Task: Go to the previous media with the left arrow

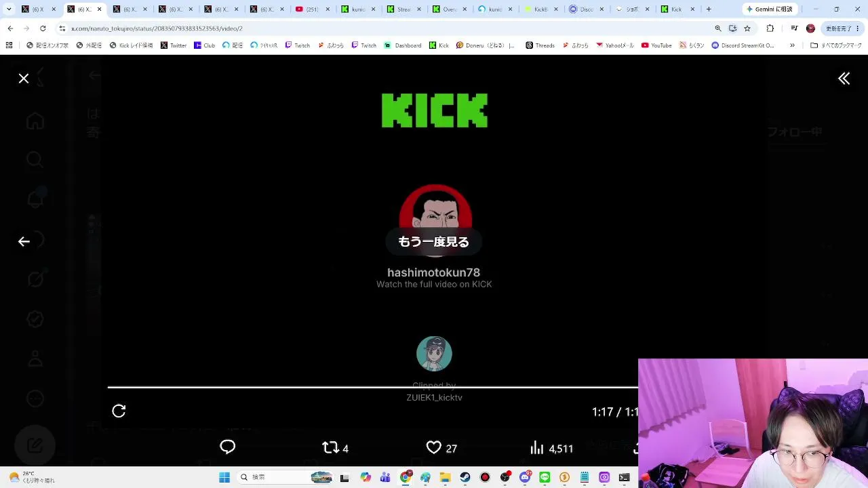Action: tap(24, 241)
